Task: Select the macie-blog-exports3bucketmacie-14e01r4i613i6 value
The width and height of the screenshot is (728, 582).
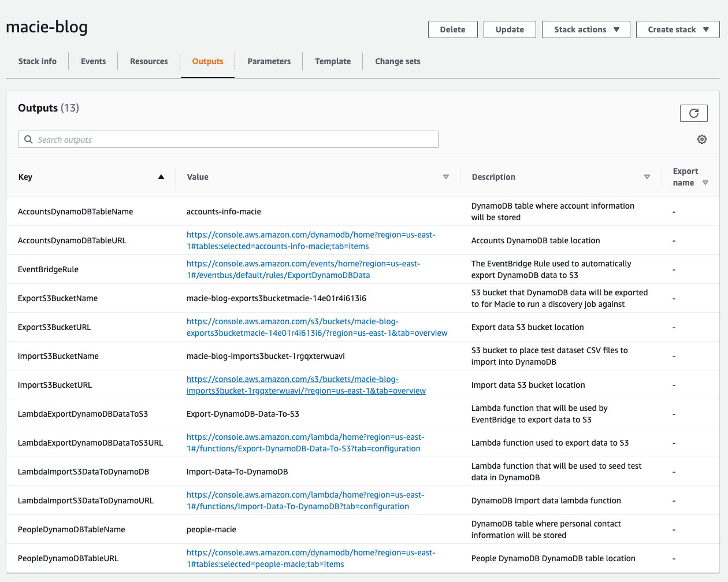Action: 276,298
